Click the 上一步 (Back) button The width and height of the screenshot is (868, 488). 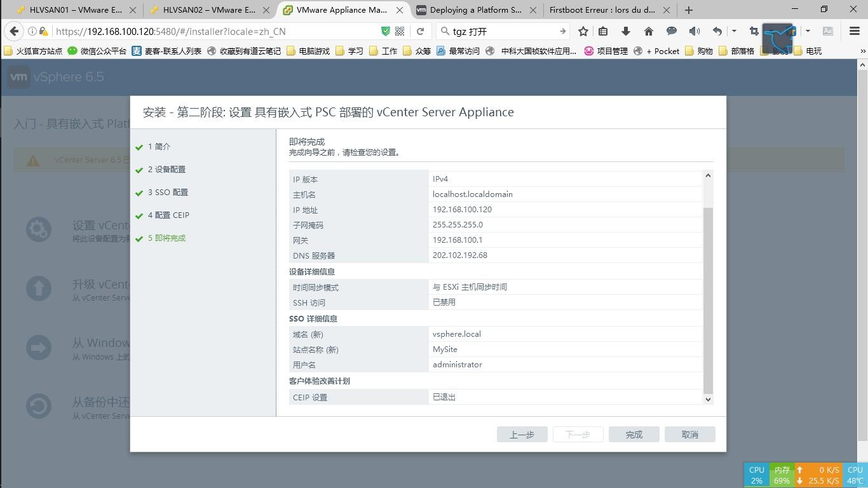522,435
